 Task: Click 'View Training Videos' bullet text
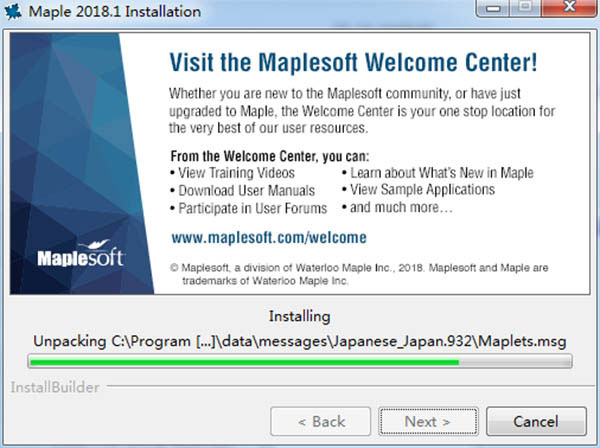236,173
